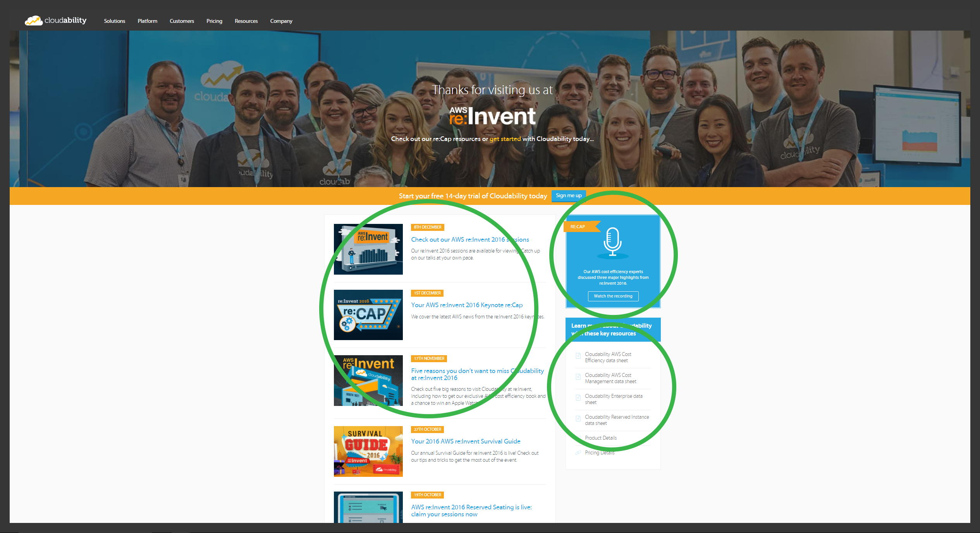The width and height of the screenshot is (980, 533).
Task: Click 'Start your free 14-day trial' banner text
Action: 473,196
